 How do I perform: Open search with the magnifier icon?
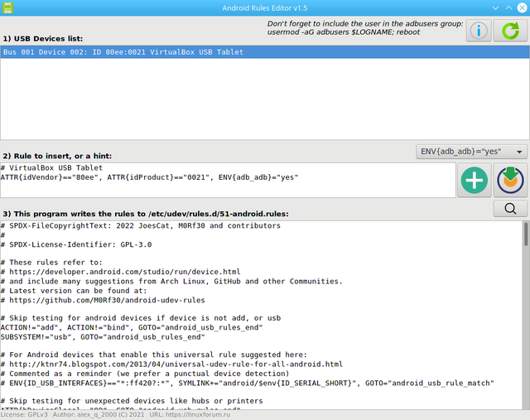coord(510,209)
